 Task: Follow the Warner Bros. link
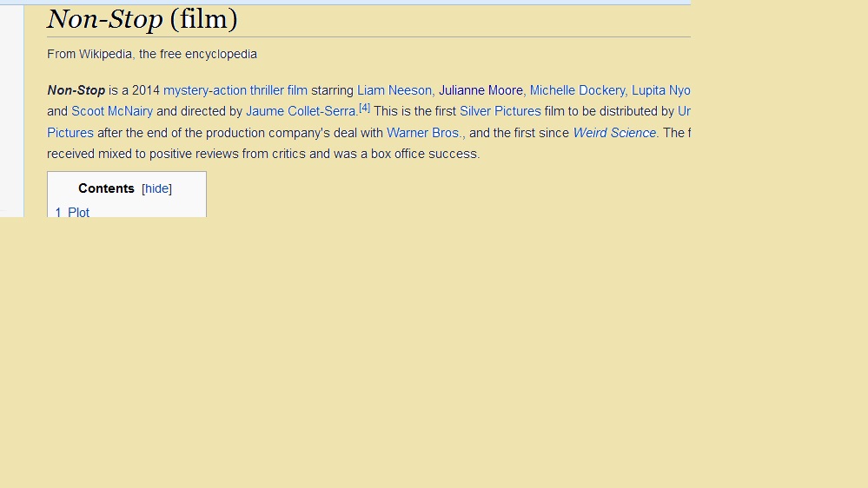[424, 134]
